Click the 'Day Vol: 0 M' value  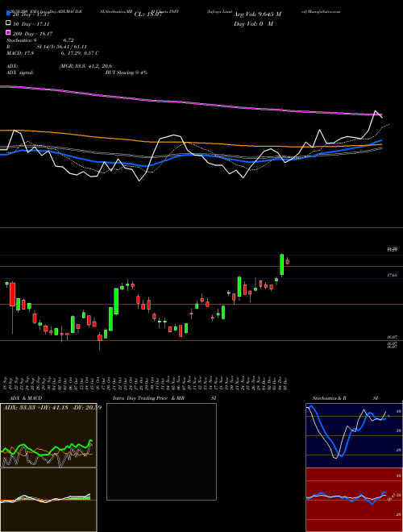pos(253,24)
